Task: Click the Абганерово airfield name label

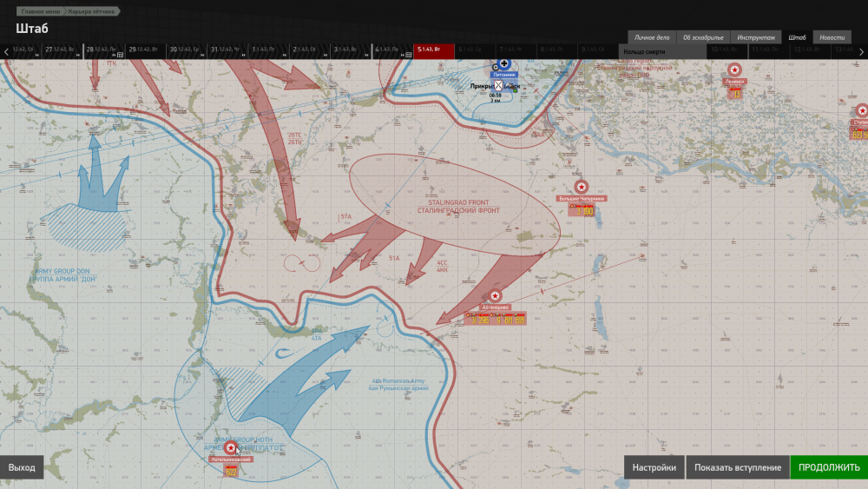Action: click(x=495, y=307)
